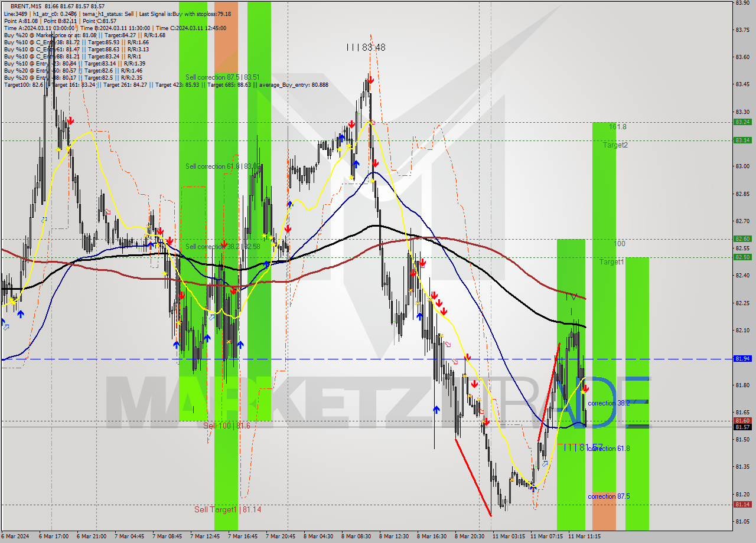The width and height of the screenshot is (756, 543).
Task: Select the 'Sell correction 61.8' label
Action: pos(222,166)
